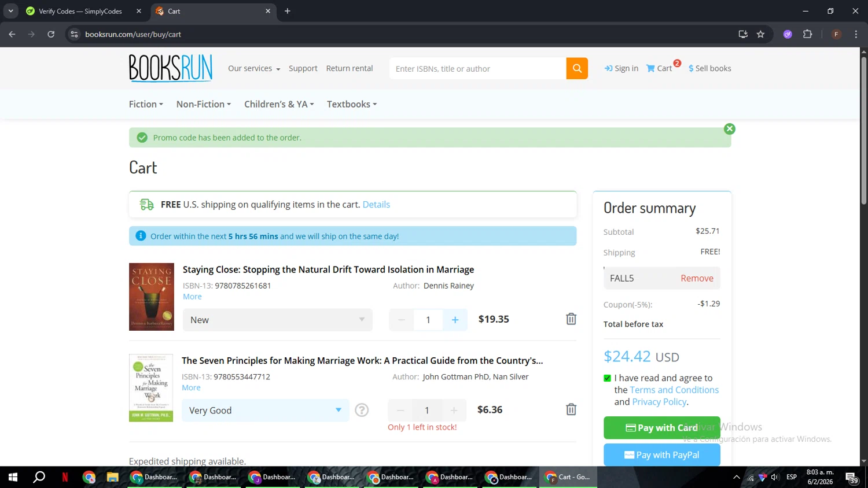Click the install app icon in address bar
This screenshot has height=488, width=868.
pos(743,34)
